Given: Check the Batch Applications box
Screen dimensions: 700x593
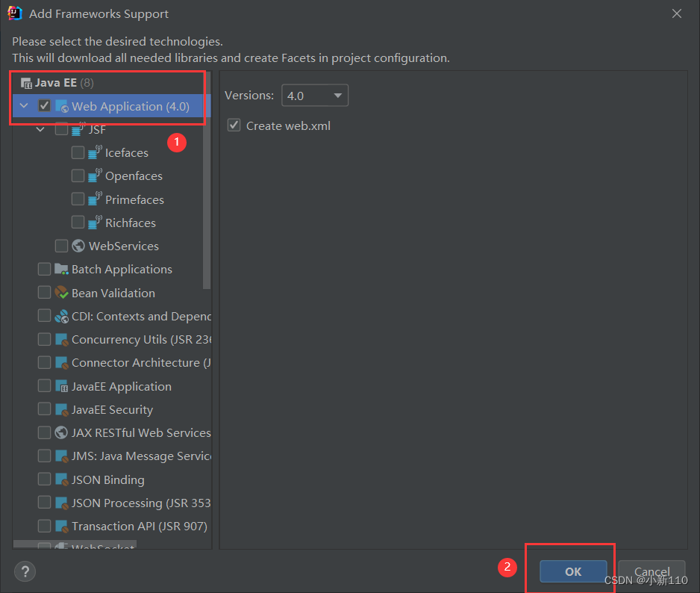Looking at the screenshot, I should [44, 269].
